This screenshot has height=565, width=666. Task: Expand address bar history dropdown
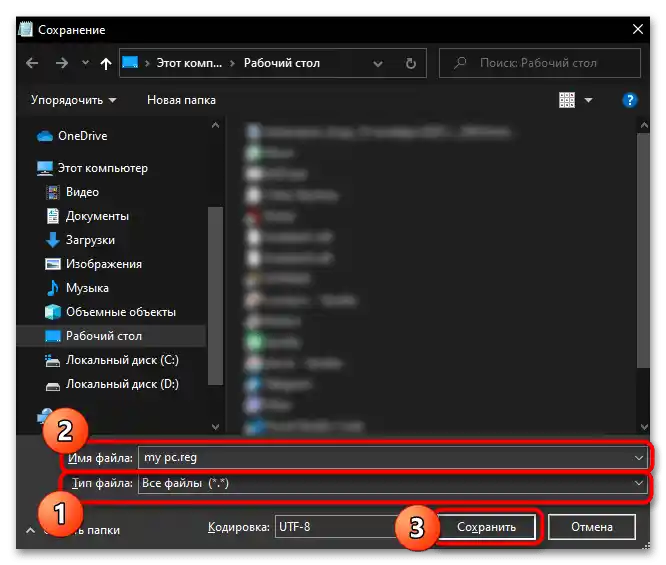tap(378, 64)
